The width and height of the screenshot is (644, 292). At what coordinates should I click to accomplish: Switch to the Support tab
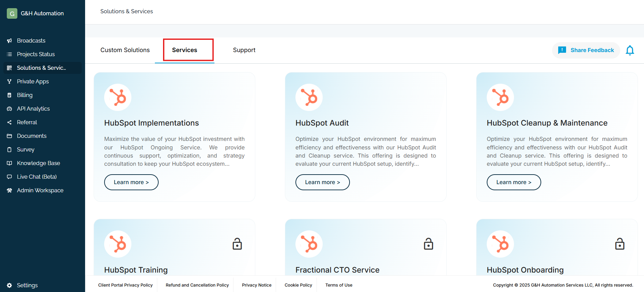pos(244,50)
